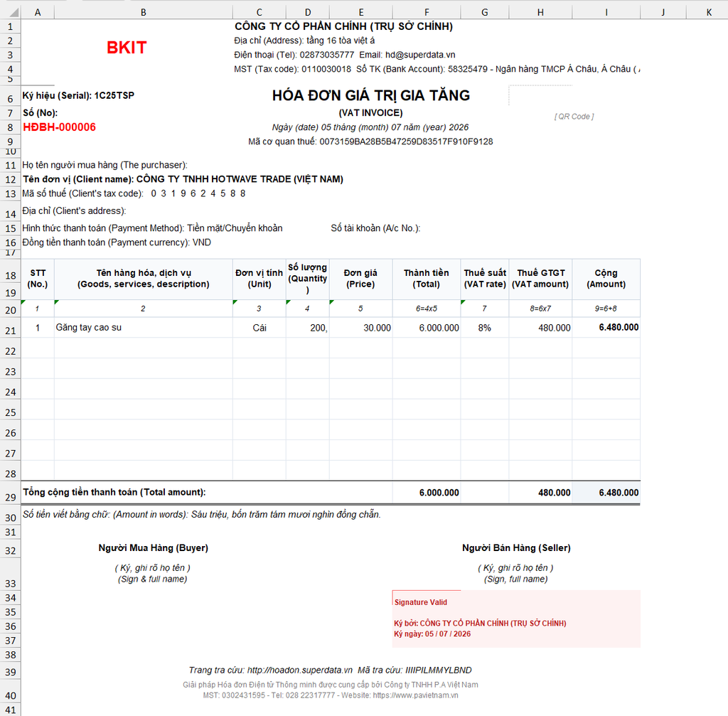
Task: Select column K header
Action: point(709,12)
